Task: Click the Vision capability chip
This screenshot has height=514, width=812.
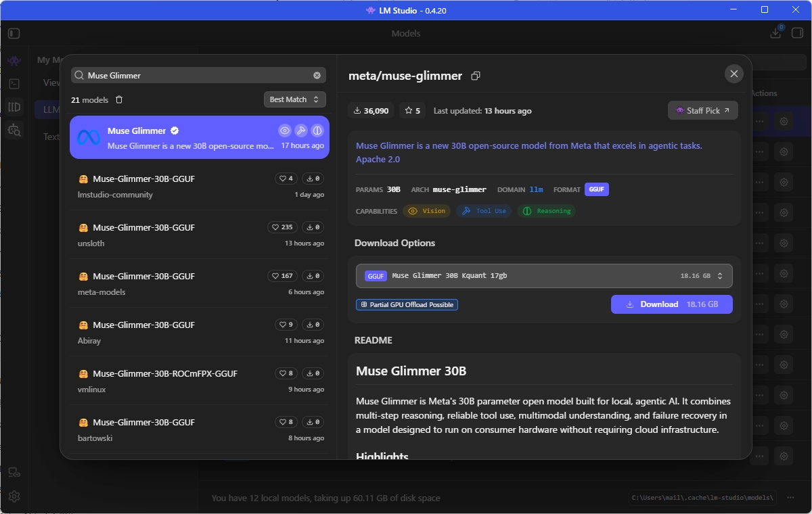Action: (x=426, y=211)
